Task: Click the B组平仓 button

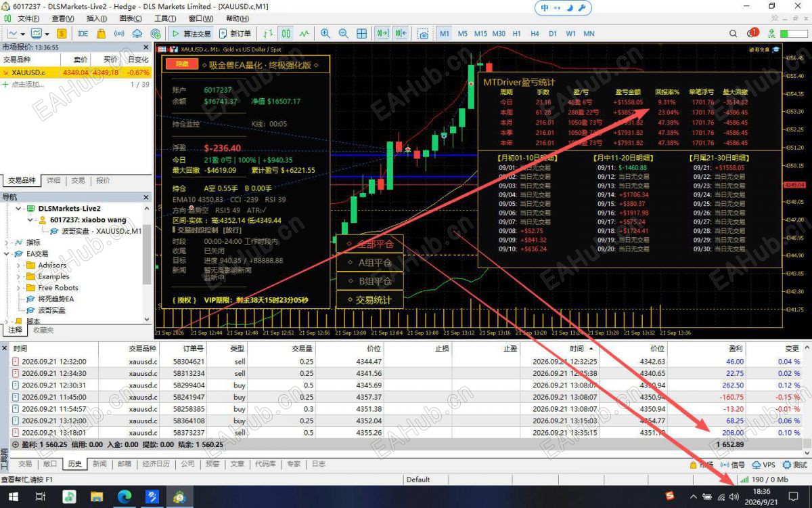Action: tap(369, 281)
